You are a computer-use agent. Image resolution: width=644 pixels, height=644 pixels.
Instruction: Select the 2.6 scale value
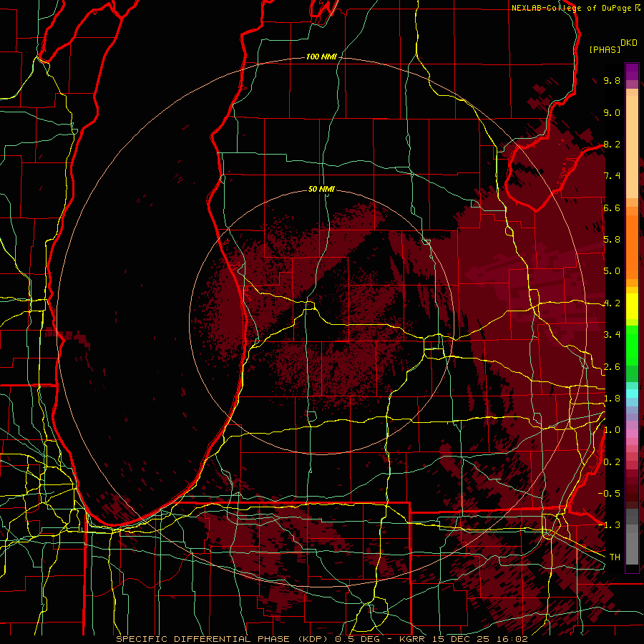coord(612,367)
